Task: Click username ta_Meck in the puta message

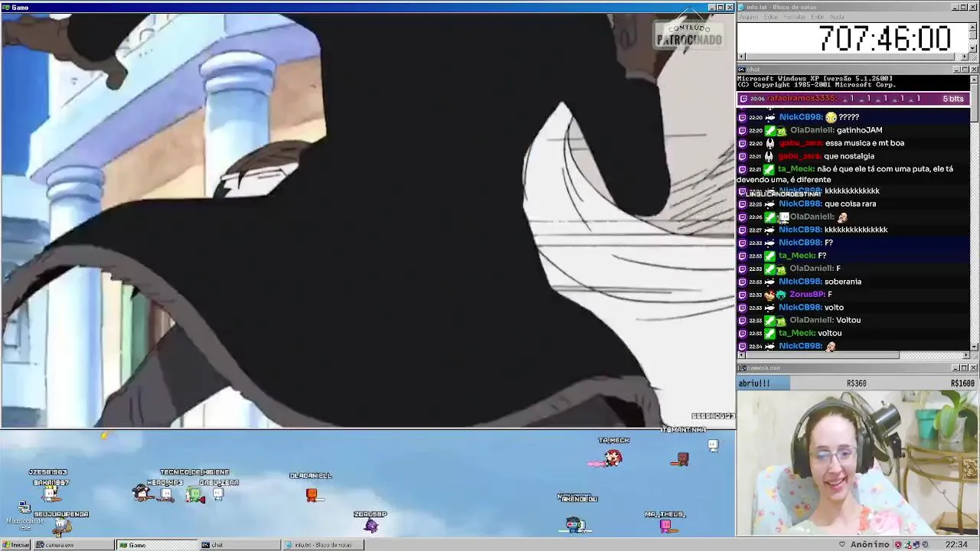Action: pos(795,169)
